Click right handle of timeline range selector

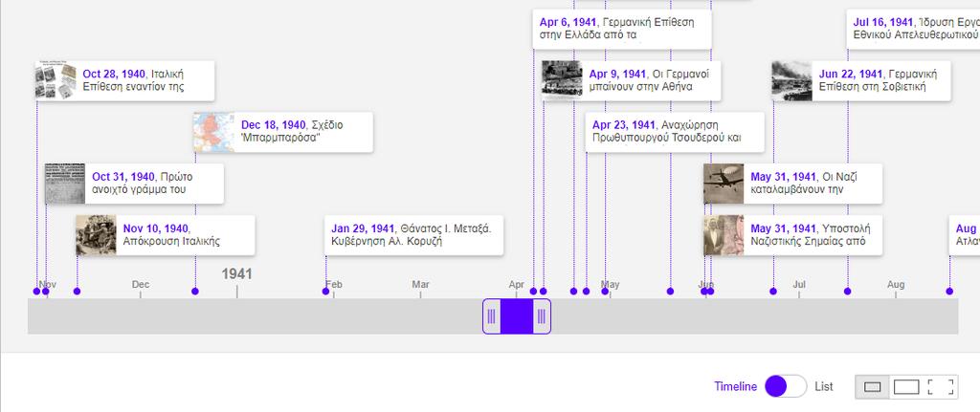pos(542,316)
